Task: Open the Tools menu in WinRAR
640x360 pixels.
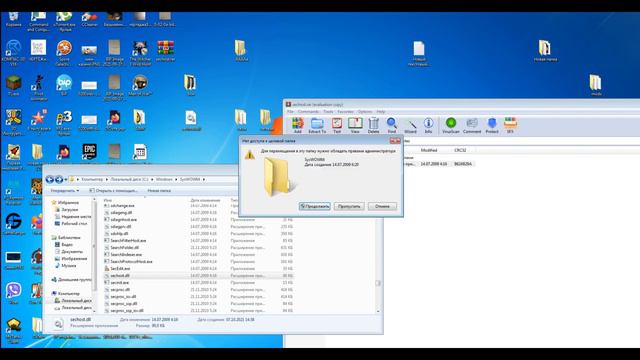Action: [x=328, y=111]
